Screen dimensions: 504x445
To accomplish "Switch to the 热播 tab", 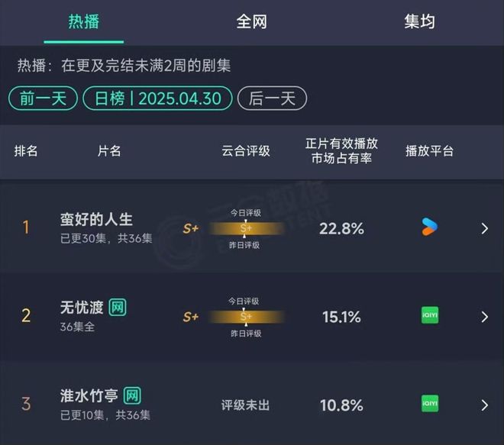I will [x=83, y=22].
